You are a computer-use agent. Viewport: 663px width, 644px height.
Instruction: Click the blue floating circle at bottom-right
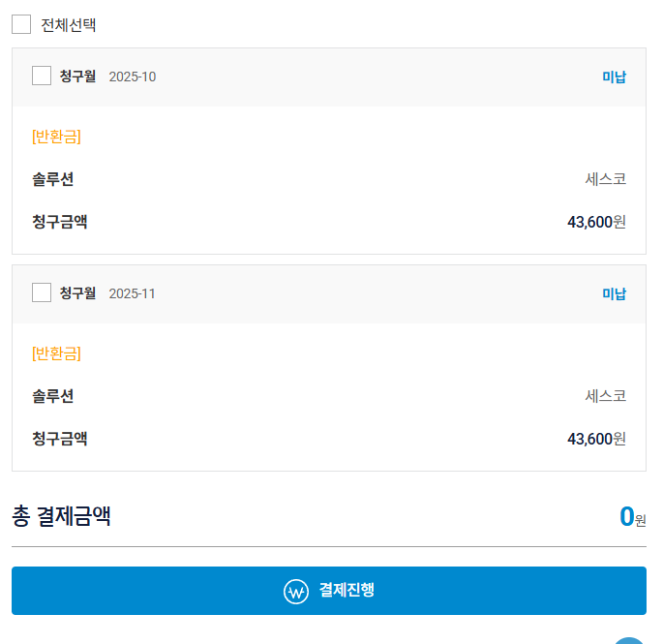point(630,640)
